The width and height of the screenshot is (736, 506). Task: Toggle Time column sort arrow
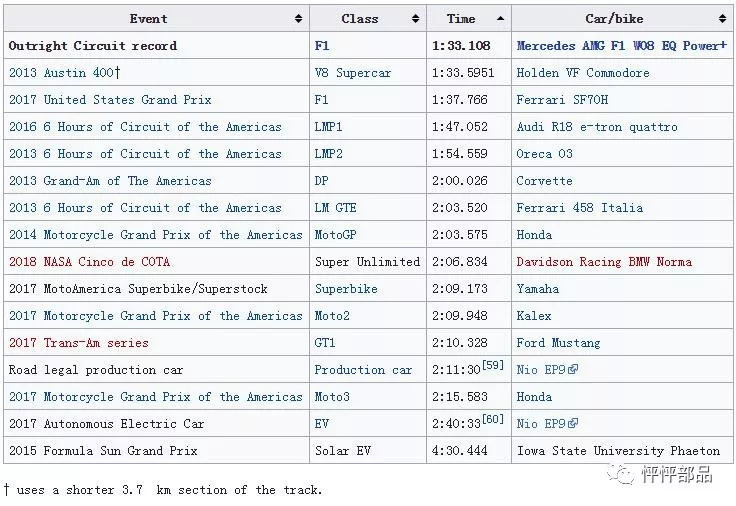click(500, 19)
